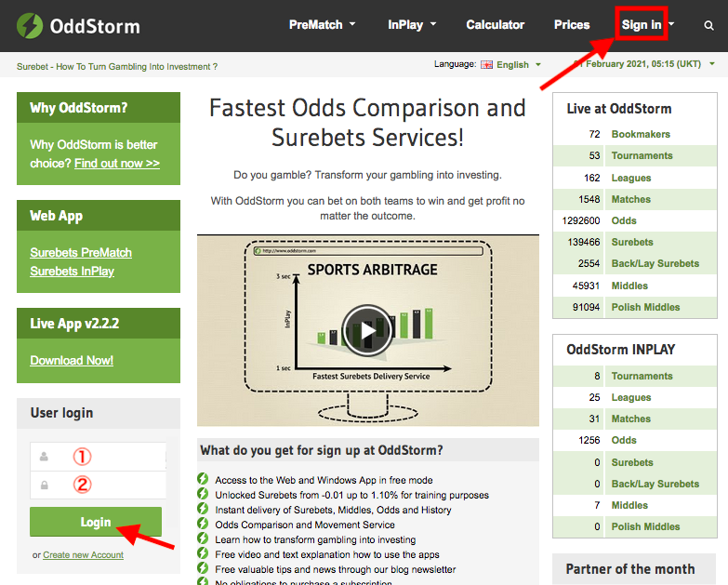Click the username input field

tap(98, 457)
